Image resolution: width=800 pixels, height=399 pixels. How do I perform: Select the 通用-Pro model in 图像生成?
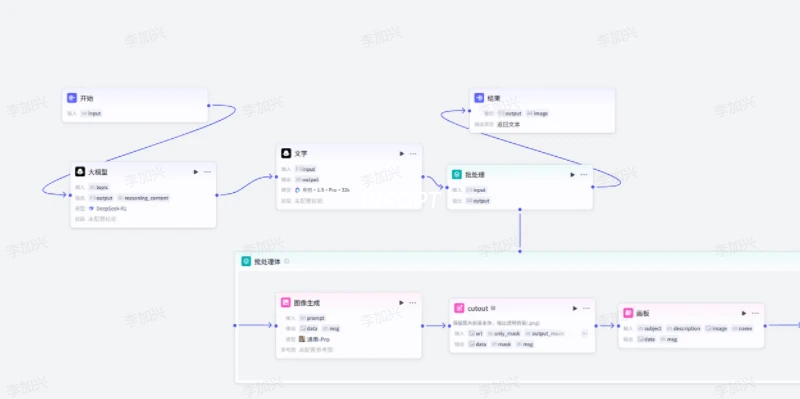click(x=318, y=339)
